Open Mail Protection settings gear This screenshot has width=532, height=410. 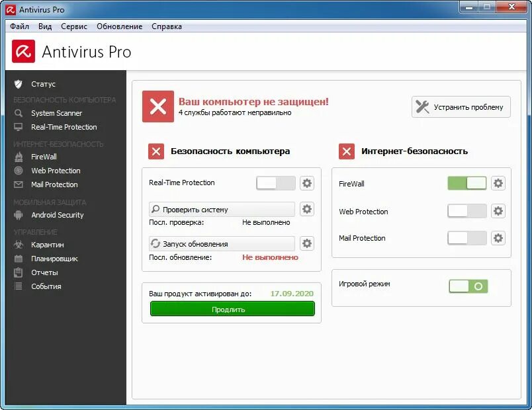click(498, 237)
